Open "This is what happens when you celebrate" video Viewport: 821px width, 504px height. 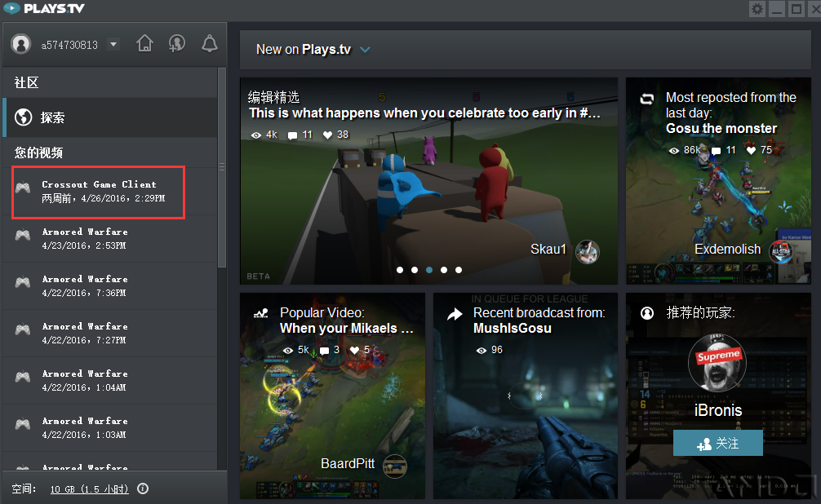tap(424, 113)
